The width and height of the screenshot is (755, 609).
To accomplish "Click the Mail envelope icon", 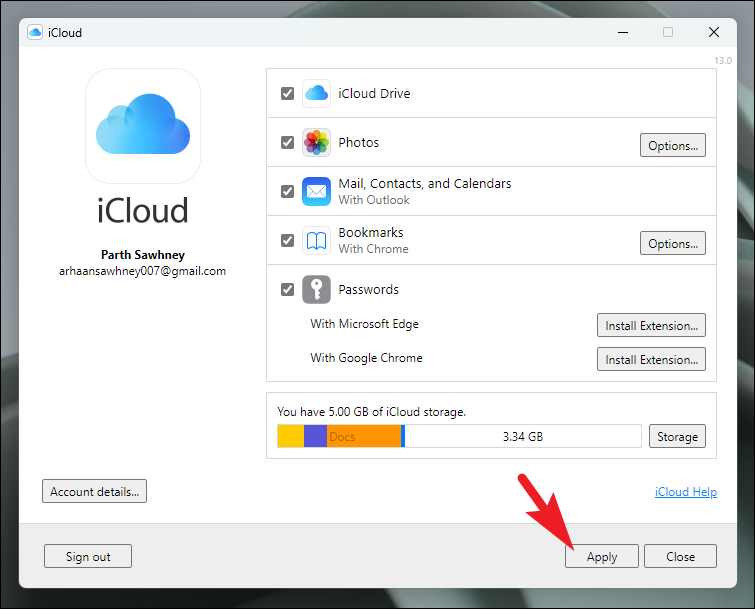I will [316, 192].
